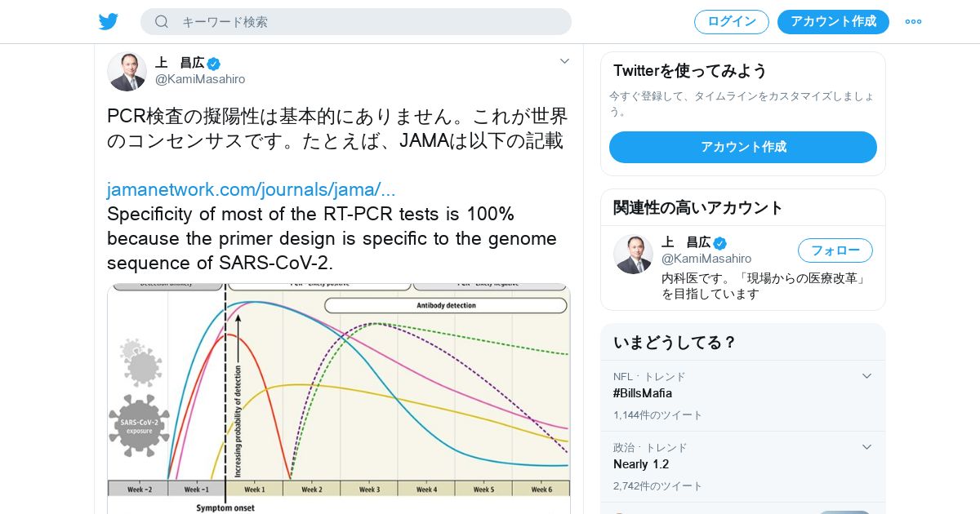
Task: Expand options for #BillsMafia trend
Action: click(x=867, y=376)
